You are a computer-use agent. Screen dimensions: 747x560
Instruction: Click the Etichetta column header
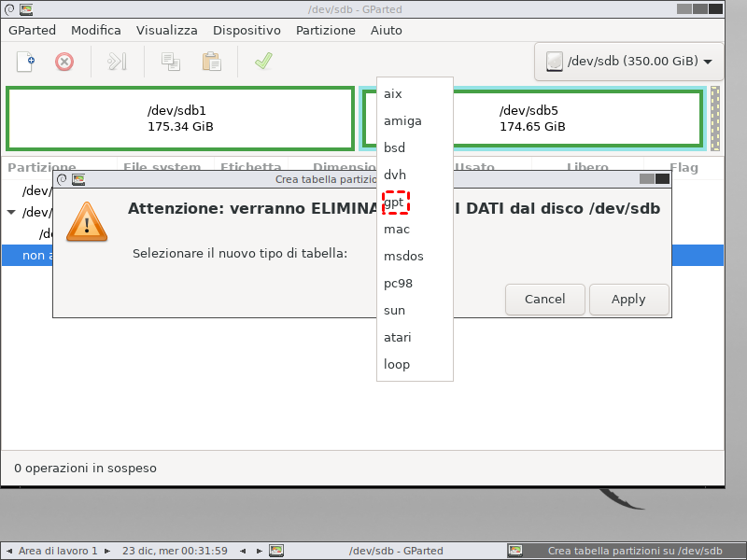click(251, 167)
